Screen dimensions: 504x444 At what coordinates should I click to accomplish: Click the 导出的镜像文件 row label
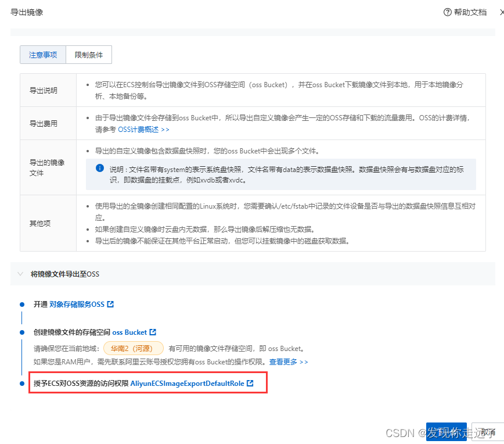[x=47, y=167]
